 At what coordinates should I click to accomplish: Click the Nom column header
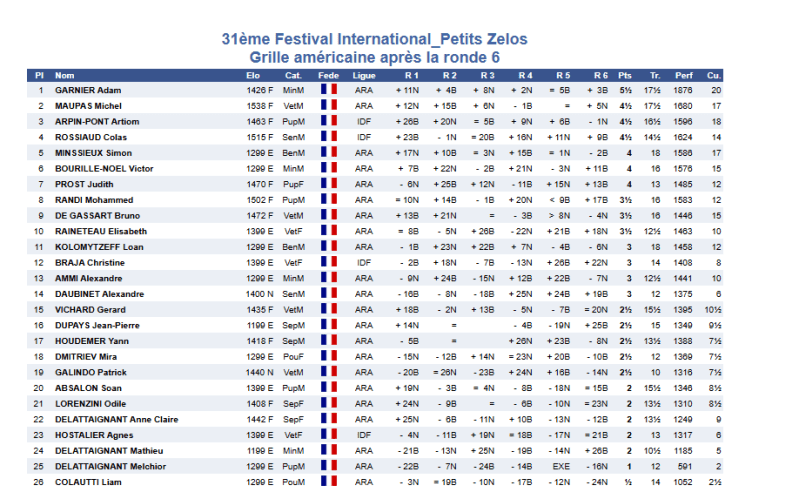[65, 75]
